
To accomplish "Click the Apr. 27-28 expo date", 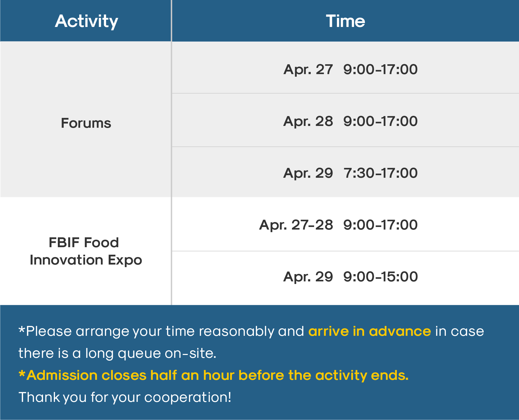I will click(x=296, y=225).
